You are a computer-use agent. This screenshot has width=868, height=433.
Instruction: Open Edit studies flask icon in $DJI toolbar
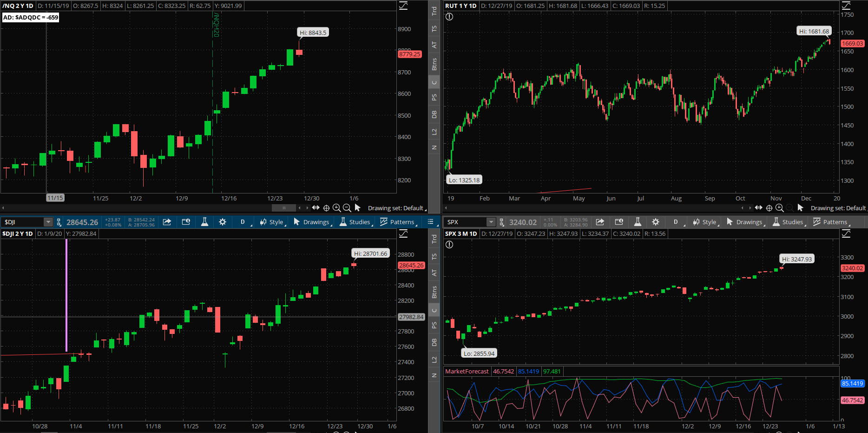[x=204, y=222]
